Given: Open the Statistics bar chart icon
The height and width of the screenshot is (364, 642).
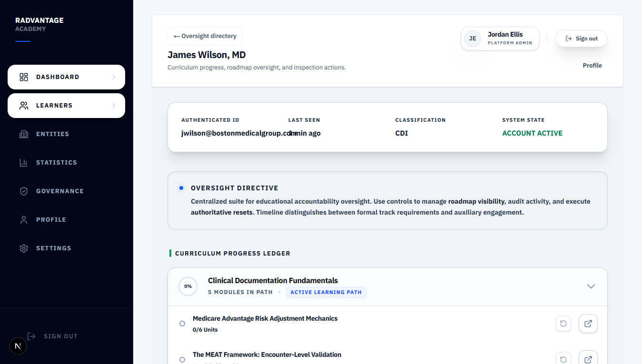Looking at the screenshot, I should (24, 163).
